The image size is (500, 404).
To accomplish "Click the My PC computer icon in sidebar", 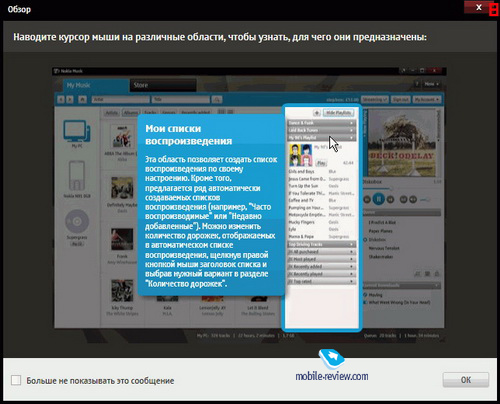I will pos(77,131).
